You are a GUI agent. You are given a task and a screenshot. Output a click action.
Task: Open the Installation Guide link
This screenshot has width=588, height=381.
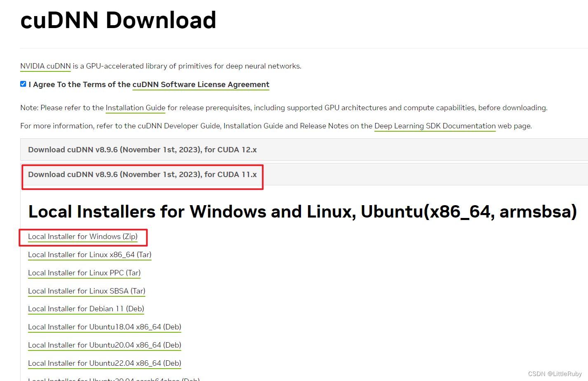tap(135, 108)
